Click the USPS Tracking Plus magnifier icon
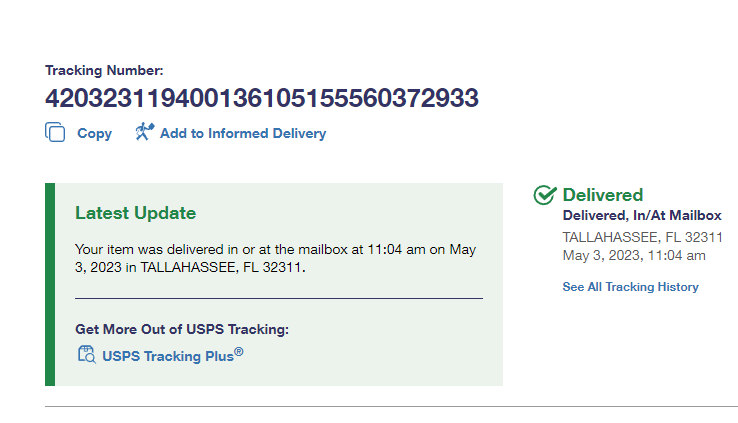738x423 pixels. pyautogui.click(x=86, y=354)
